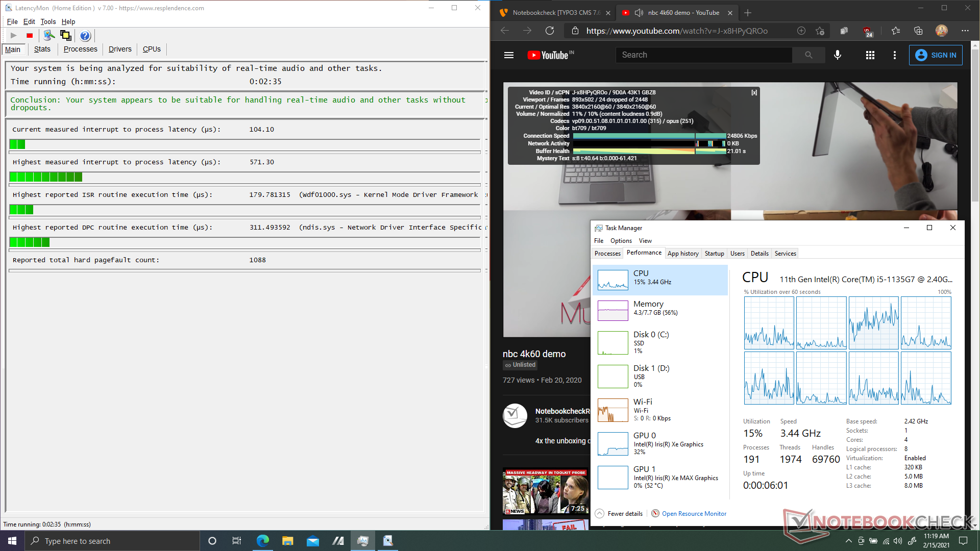Open the YouTube apps grid icon
The image size is (980, 551).
click(x=870, y=55)
